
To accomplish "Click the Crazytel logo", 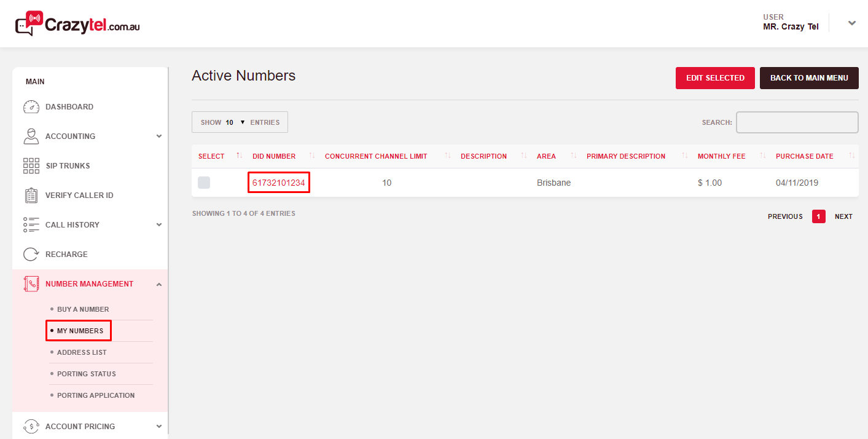I will point(77,23).
